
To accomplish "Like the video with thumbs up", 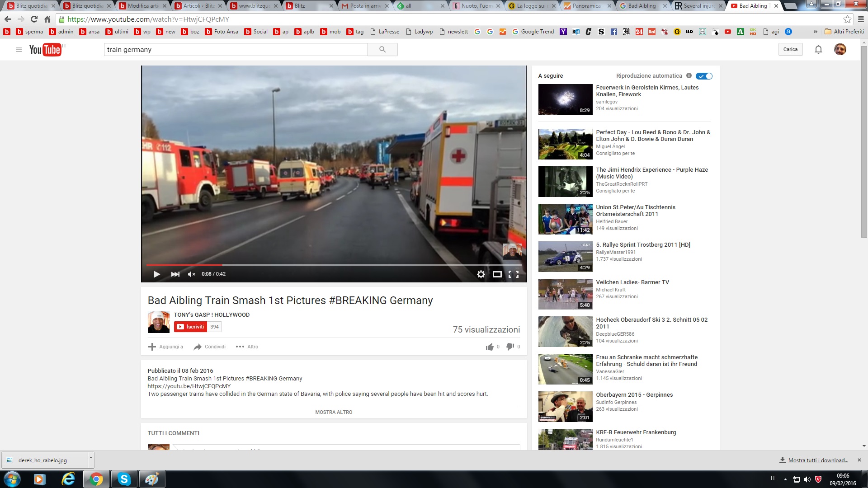I will [490, 347].
